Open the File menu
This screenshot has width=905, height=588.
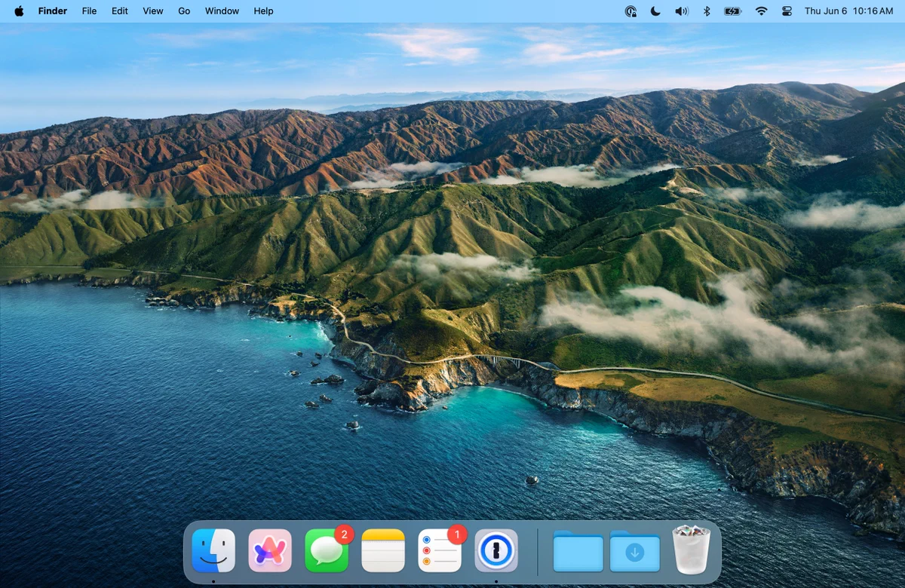[x=89, y=11]
